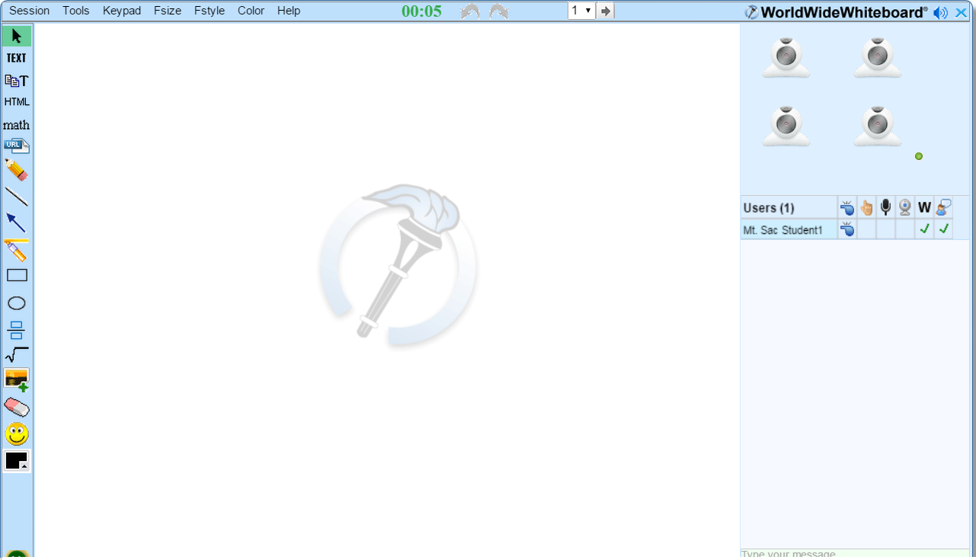This screenshot has width=976, height=560.
Task: Toggle webcam cell for Mt. Sac Student1
Action: pos(904,229)
